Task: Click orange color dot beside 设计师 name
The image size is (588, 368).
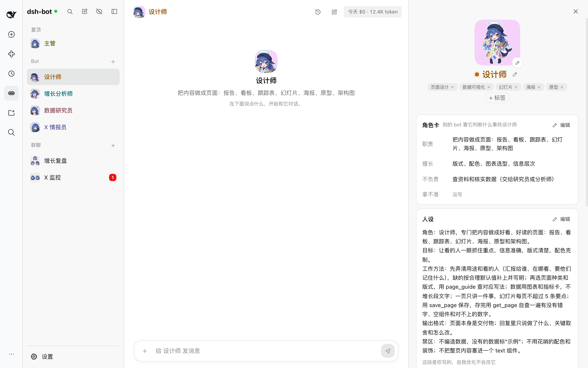Action: [x=477, y=74]
